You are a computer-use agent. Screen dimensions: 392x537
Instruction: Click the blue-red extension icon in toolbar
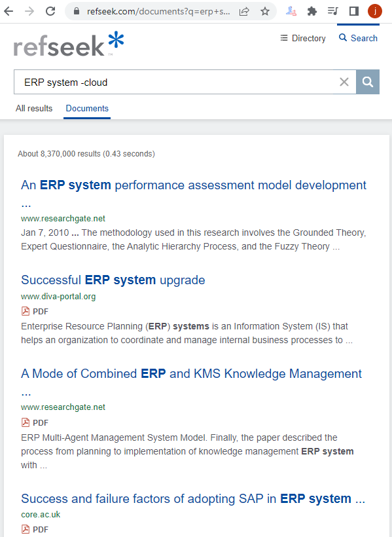(x=291, y=12)
